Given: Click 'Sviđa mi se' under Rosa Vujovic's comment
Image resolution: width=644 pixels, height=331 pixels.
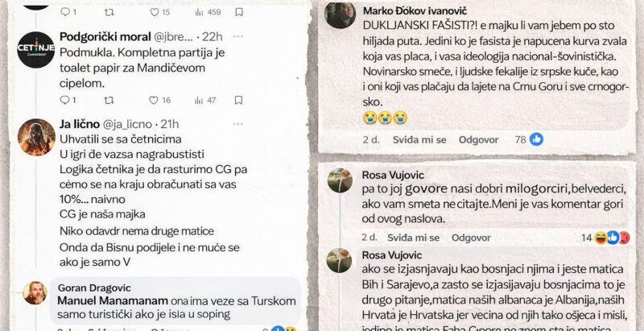Looking at the screenshot, I should point(413,238).
